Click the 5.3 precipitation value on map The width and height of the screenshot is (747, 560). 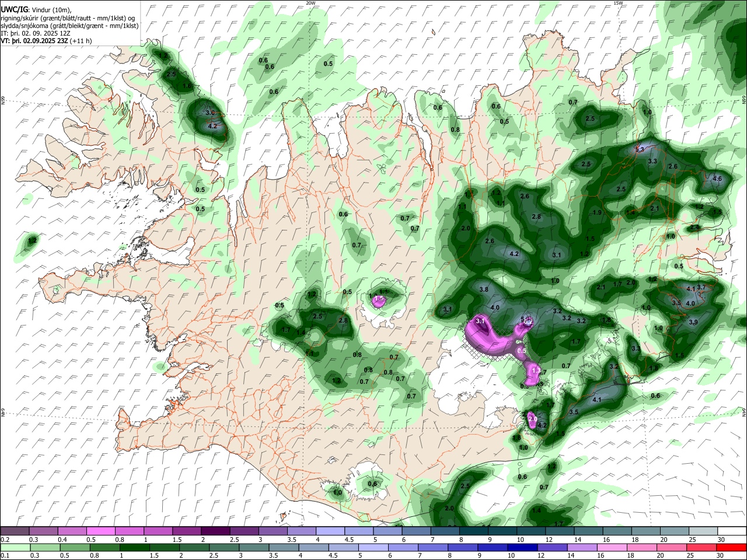point(639,149)
